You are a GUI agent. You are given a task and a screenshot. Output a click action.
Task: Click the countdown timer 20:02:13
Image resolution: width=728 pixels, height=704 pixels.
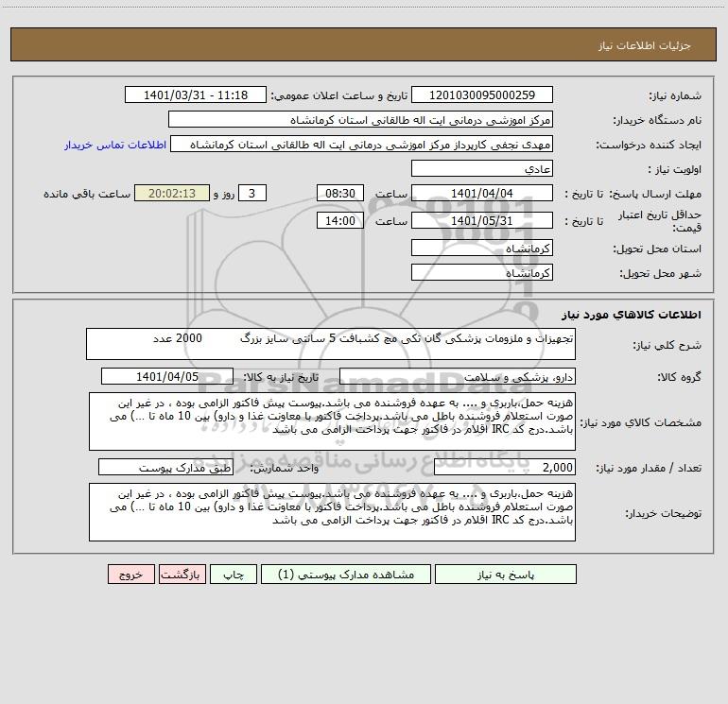(x=172, y=193)
